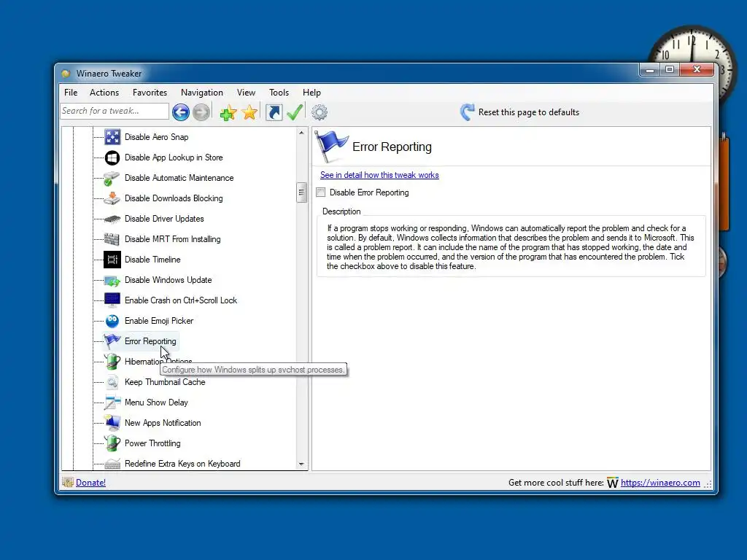Screen dimensions: 747x560
Task: Click the Disable Automatic Maintenance icon
Action: pyautogui.click(x=112, y=178)
